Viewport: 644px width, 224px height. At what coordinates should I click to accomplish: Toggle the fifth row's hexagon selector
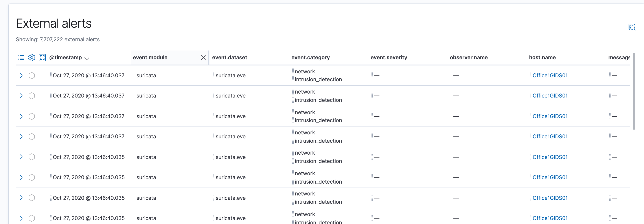[32, 157]
